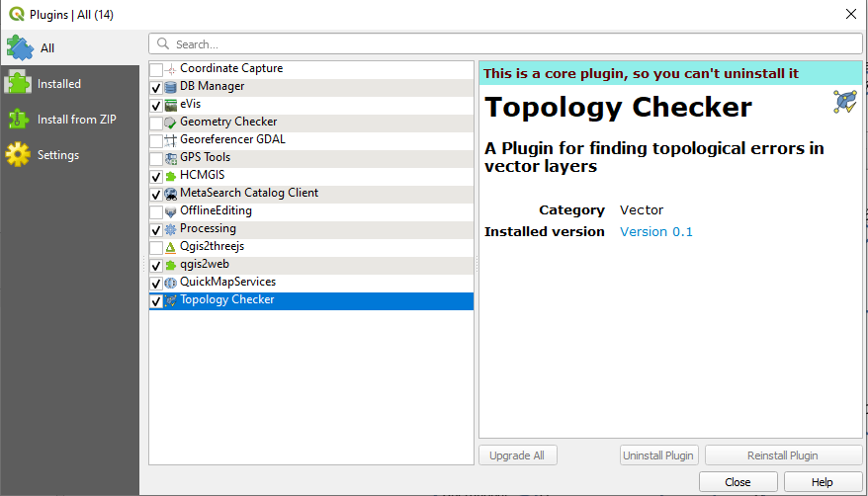The width and height of the screenshot is (868, 496).
Task: Click the QuickMapServices globe icon
Action: point(170,284)
